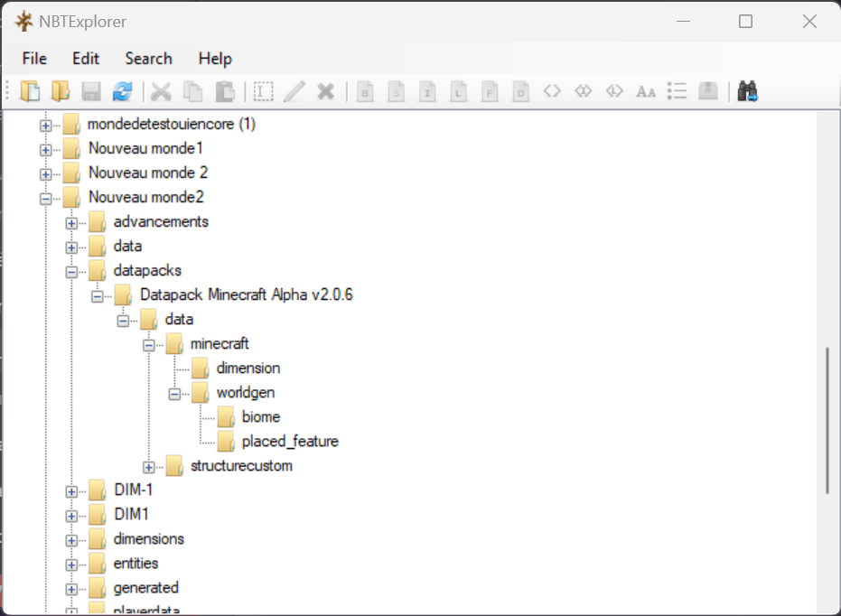Click the Add List Tag icon
This screenshot has height=616, width=841.
click(677, 91)
